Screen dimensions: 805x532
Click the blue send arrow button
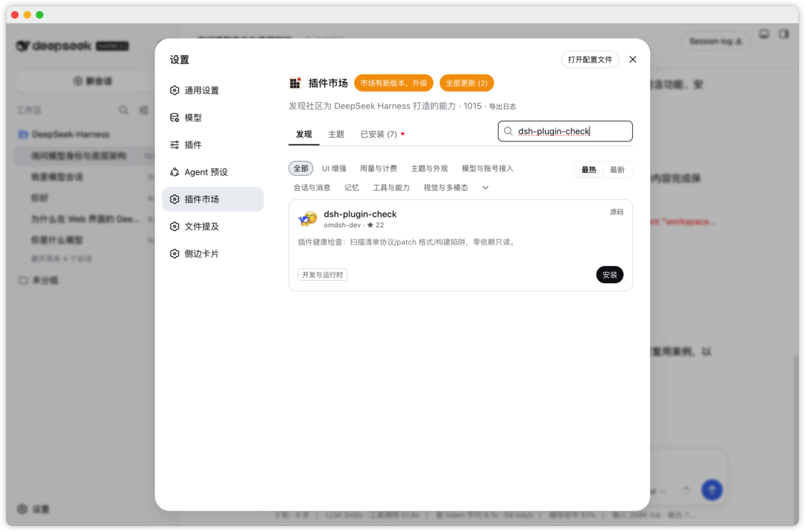(712, 490)
